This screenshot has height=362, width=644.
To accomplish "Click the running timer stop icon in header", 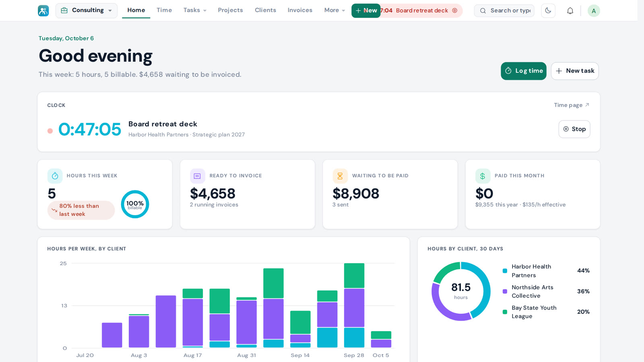I will 455,10.
